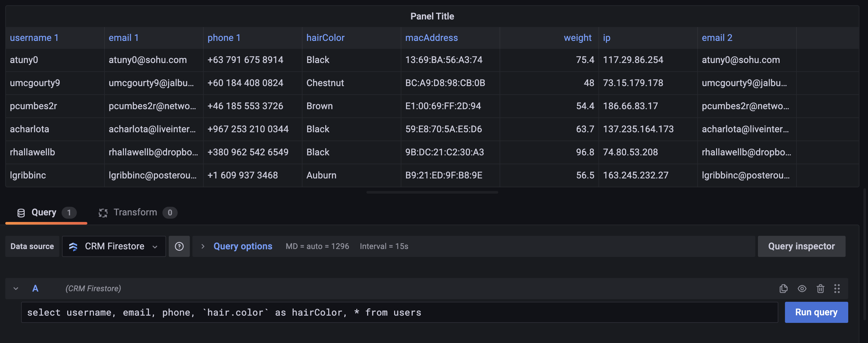Click into the SQL query editor field

tap(399, 312)
